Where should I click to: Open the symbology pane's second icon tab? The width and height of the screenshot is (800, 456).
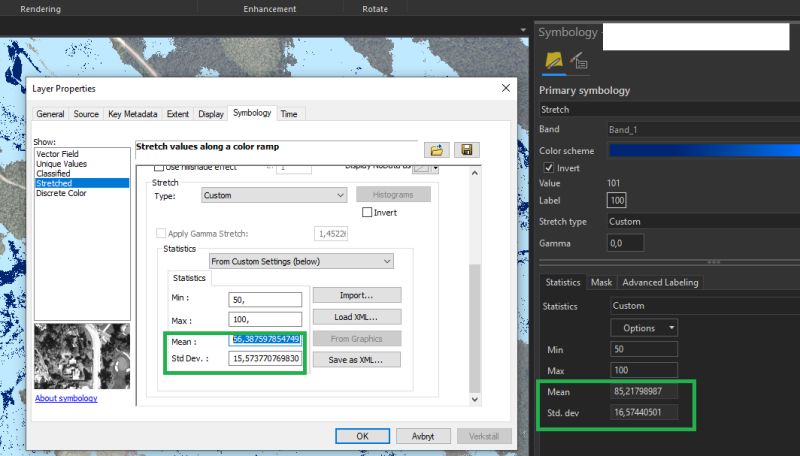click(579, 61)
